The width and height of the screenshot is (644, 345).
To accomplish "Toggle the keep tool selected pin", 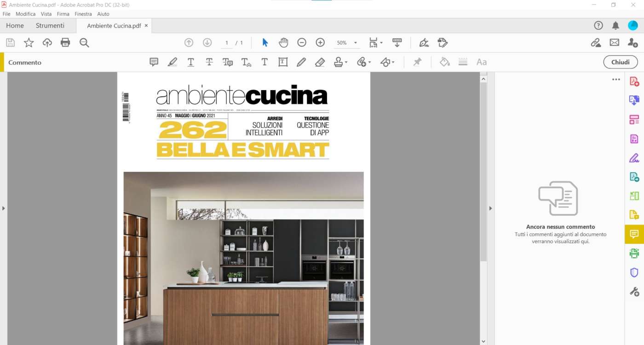I will pyautogui.click(x=417, y=62).
